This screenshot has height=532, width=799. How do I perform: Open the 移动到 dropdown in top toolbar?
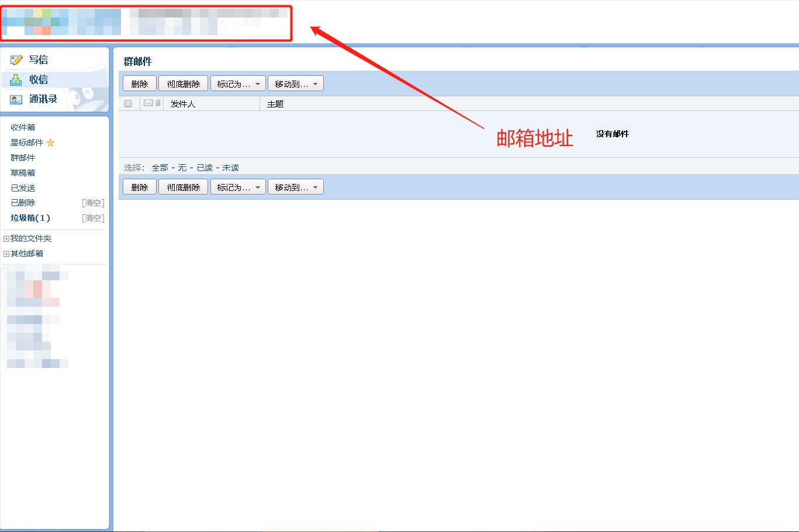[295, 83]
